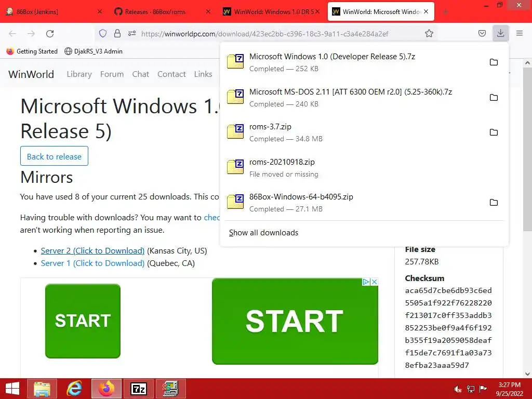Switch to WinWorld: Windows 1.0 DR 5 tab

[271, 12]
